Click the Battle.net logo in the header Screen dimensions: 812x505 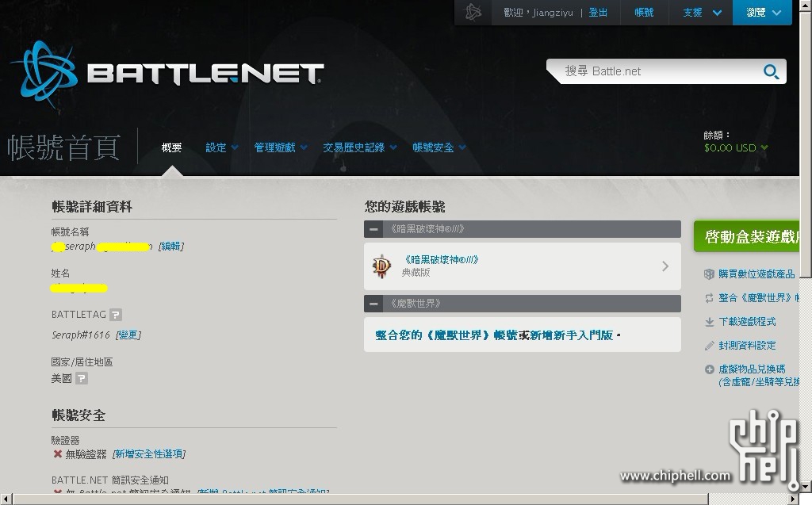click(x=167, y=73)
